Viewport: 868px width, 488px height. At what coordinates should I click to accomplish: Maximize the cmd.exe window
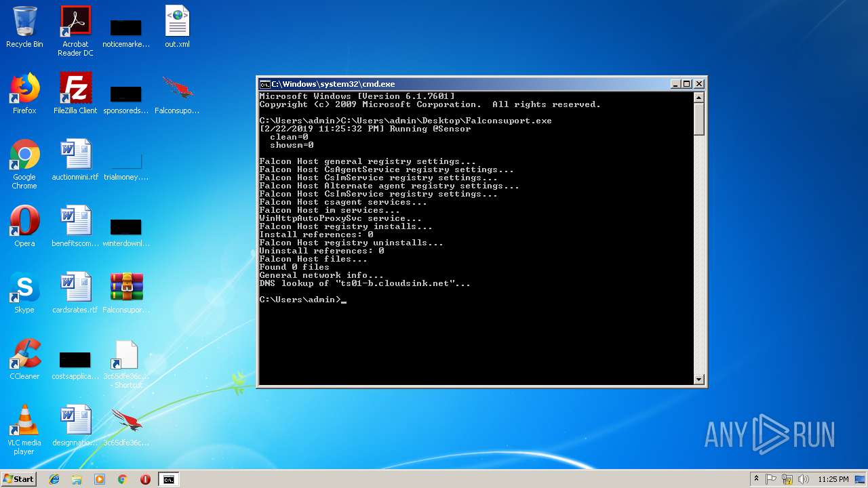pyautogui.click(x=687, y=84)
